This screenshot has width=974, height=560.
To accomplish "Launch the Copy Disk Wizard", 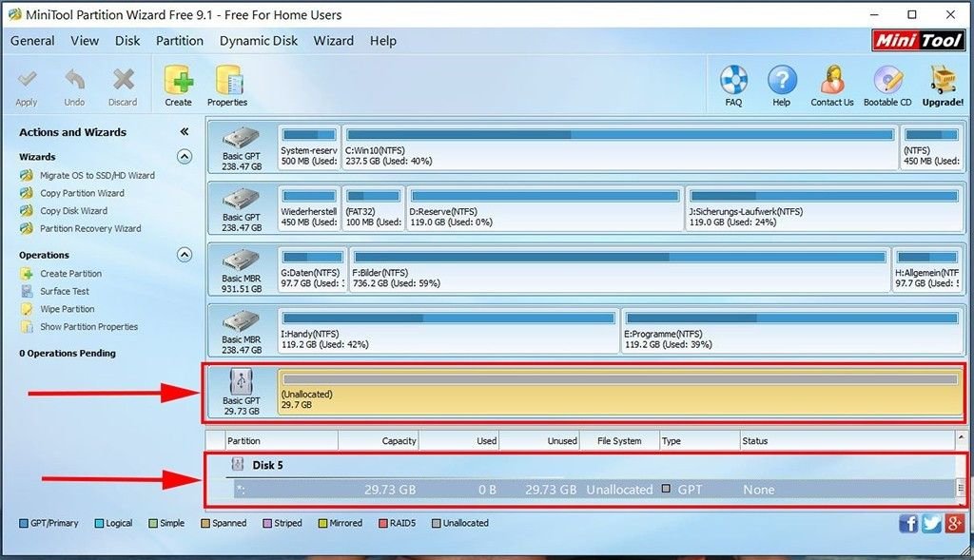I will 73,211.
